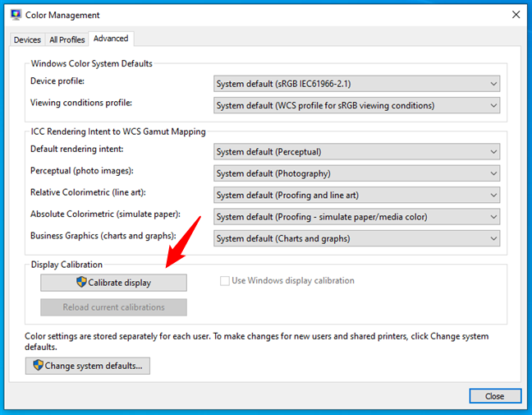The height and width of the screenshot is (415, 532).
Task: Open the Business Graphics dropdown
Action: 356,239
